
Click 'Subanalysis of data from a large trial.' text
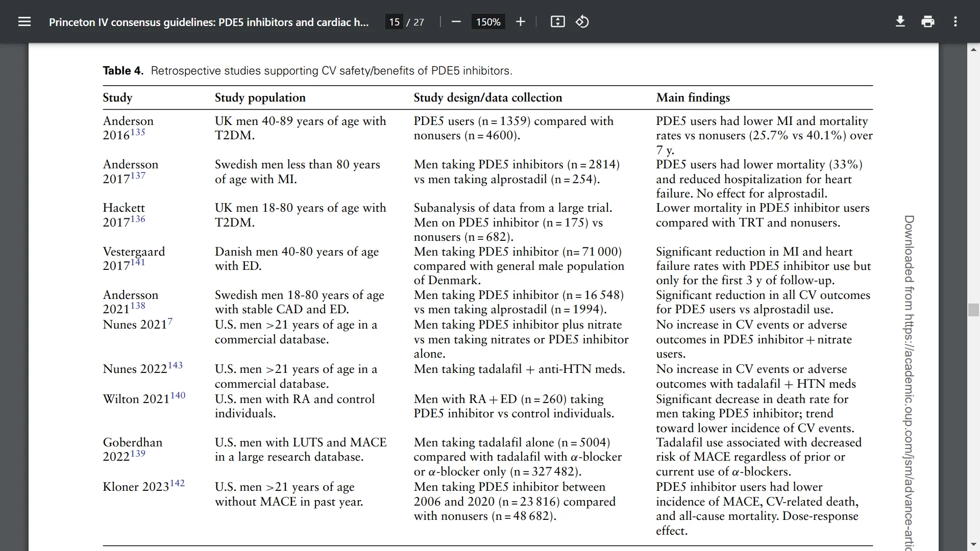513,208
